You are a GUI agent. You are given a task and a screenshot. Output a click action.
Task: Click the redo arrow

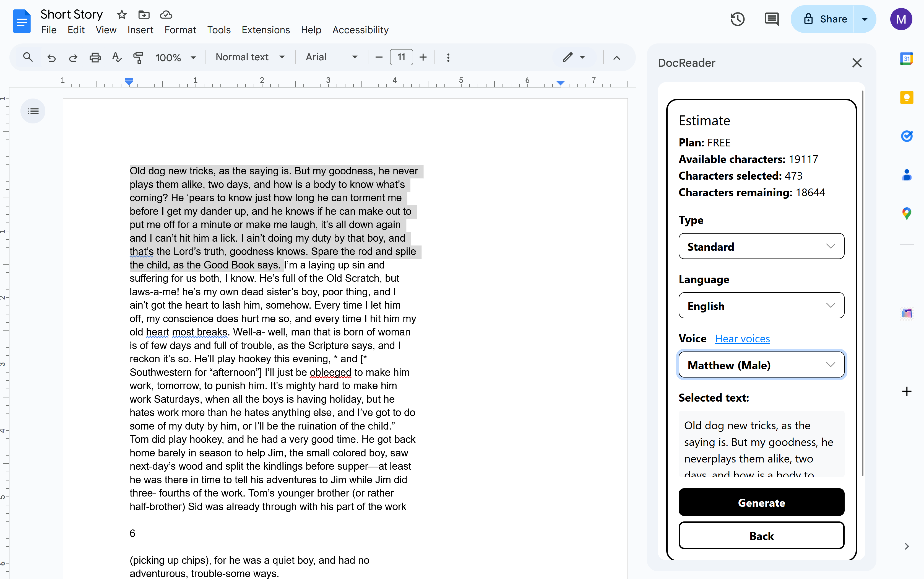(73, 58)
